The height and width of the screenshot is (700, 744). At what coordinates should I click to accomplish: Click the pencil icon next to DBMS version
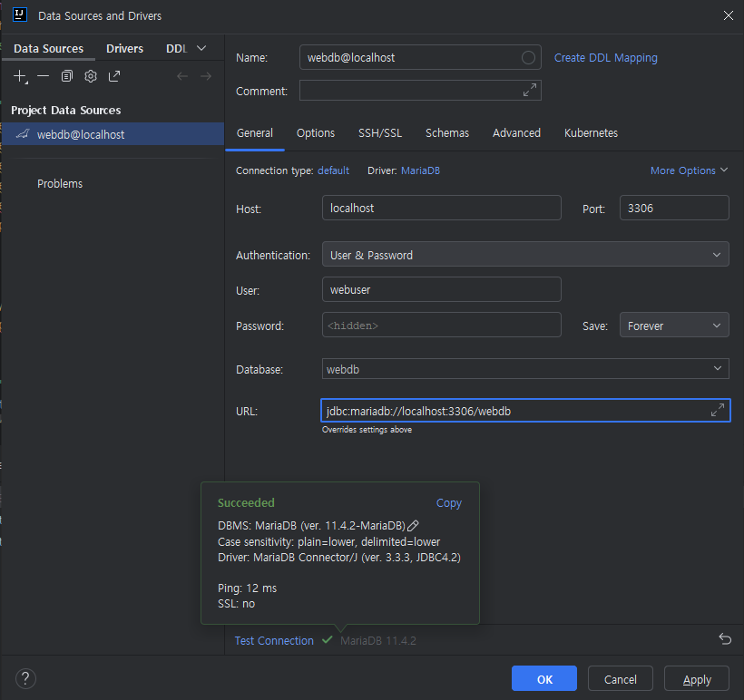[413, 526]
